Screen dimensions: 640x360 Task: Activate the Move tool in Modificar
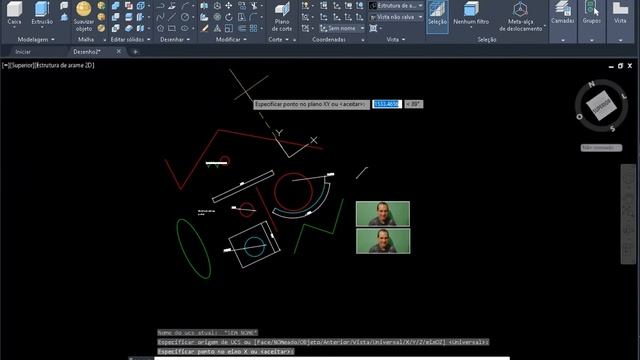pos(229,6)
